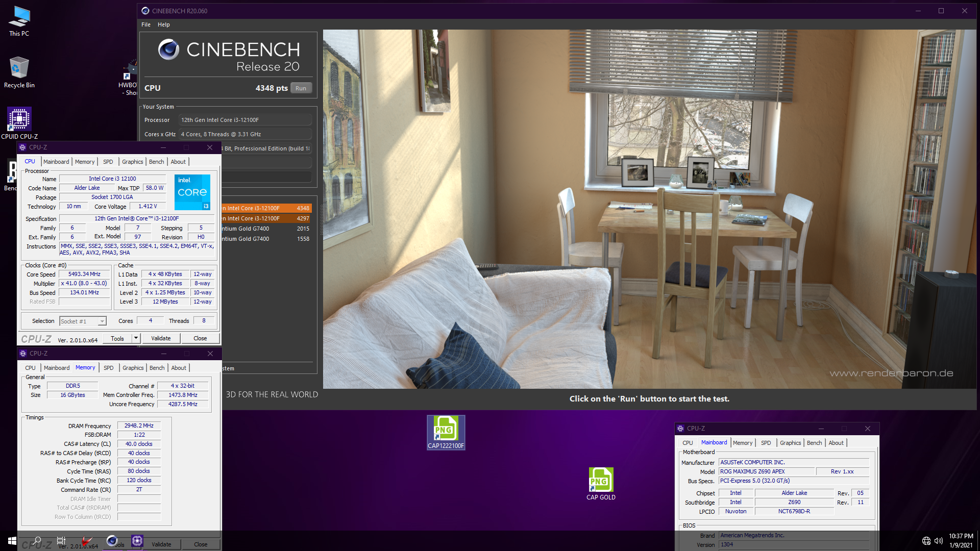Select the CAP1222100F PNG file icon
This screenshot has width=980, height=551.
(446, 433)
